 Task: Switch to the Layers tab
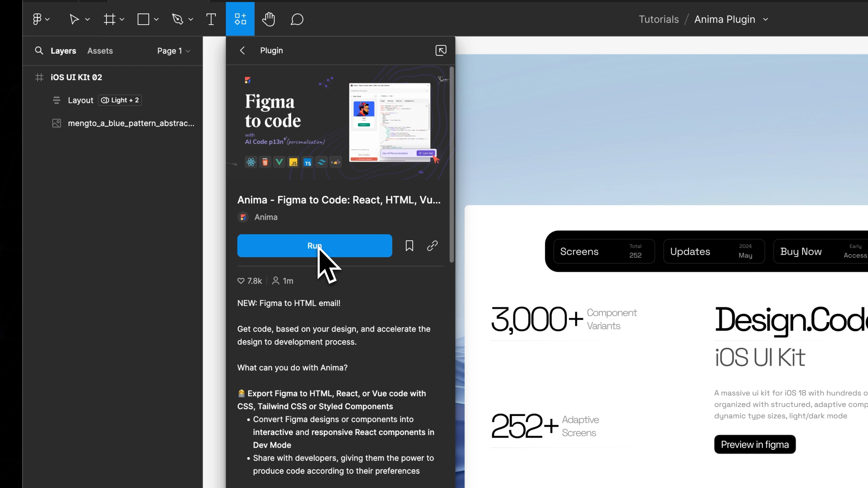pos(63,51)
